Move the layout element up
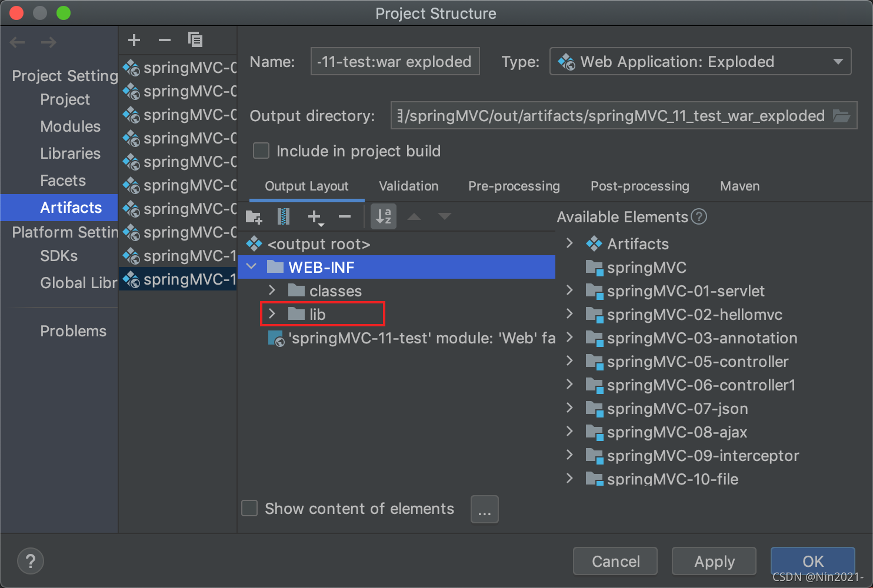The width and height of the screenshot is (873, 588). tap(414, 216)
